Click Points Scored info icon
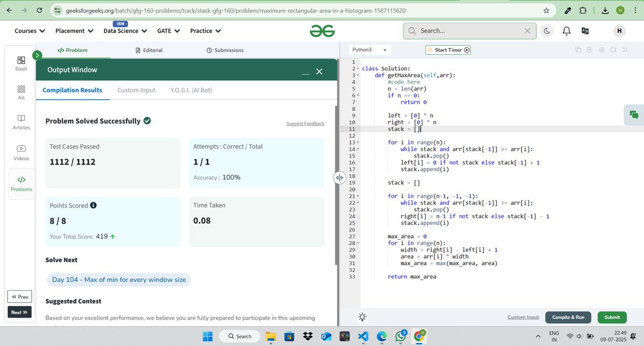Viewport: 644px width, 346px height. pyautogui.click(x=93, y=205)
